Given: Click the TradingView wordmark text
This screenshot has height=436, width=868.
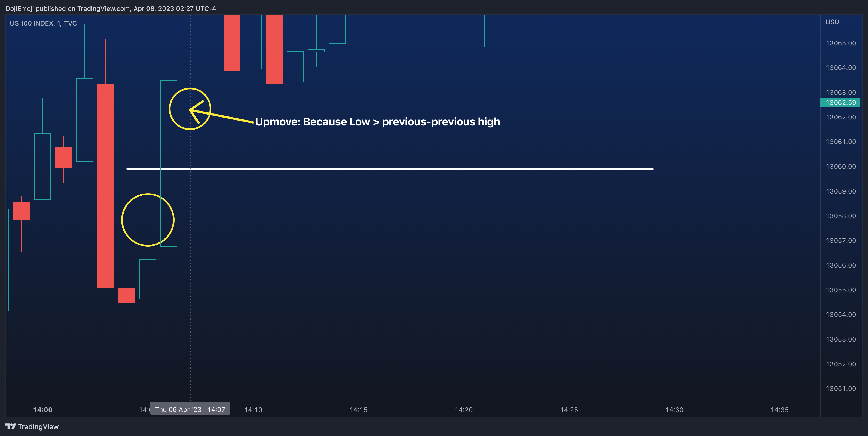Looking at the screenshot, I should pos(38,426).
